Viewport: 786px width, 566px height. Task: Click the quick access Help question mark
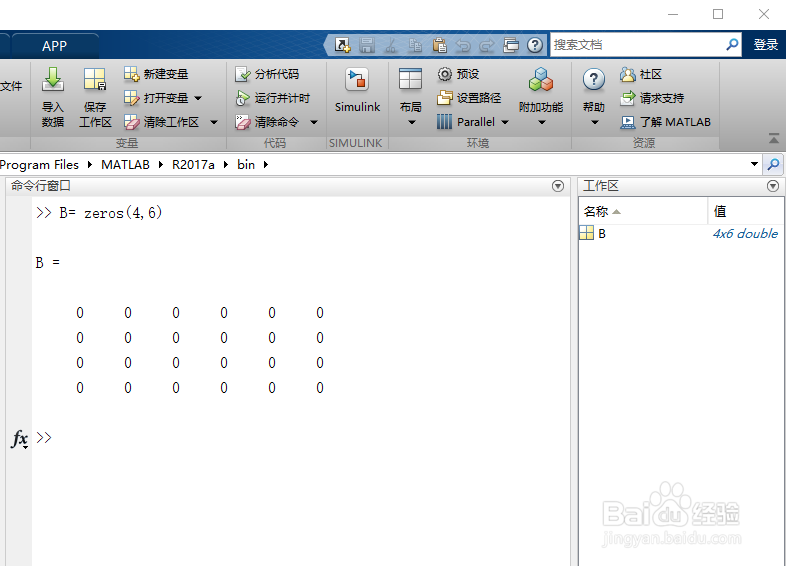click(x=535, y=45)
